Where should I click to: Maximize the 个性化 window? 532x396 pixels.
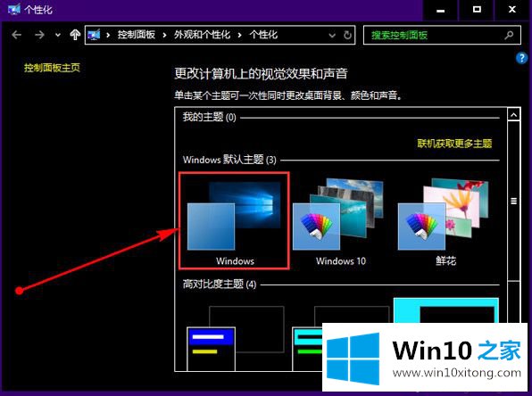477,10
